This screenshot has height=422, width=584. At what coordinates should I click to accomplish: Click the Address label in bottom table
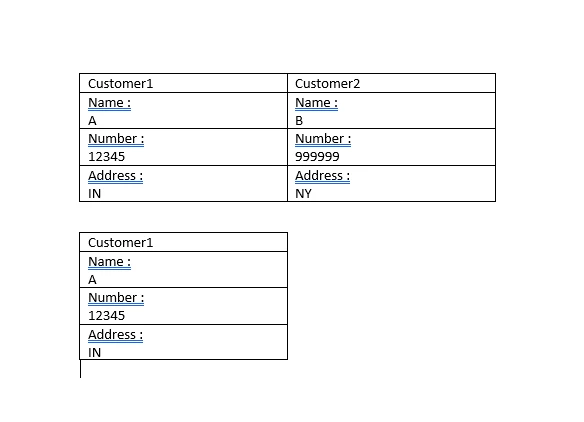115,334
